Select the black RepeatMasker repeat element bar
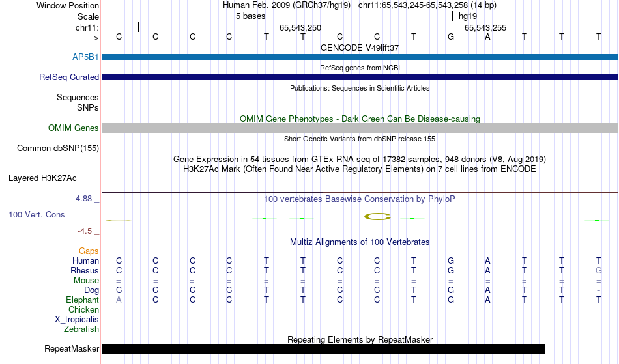Image resolution: width=619 pixels, height=364 pixels. coord(323,348)
